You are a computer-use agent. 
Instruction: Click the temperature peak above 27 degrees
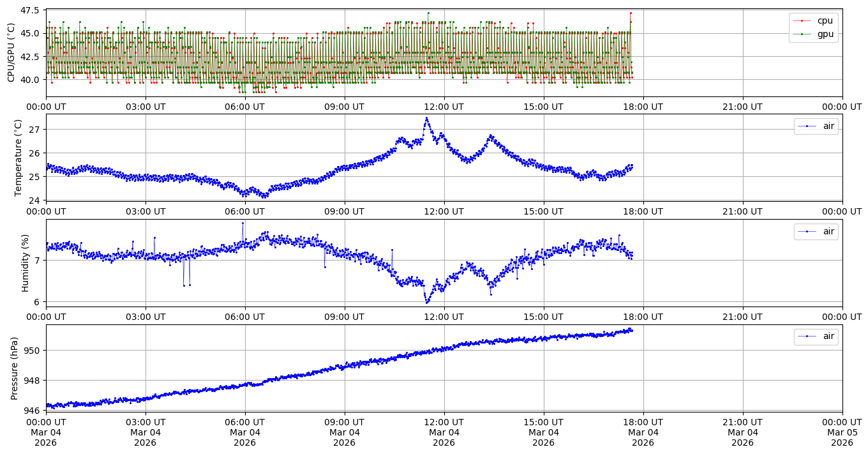[426, 118]
